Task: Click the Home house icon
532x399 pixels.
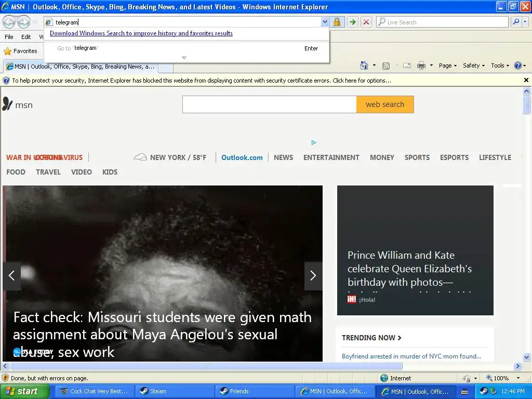Action: click(x=364, y=65)
